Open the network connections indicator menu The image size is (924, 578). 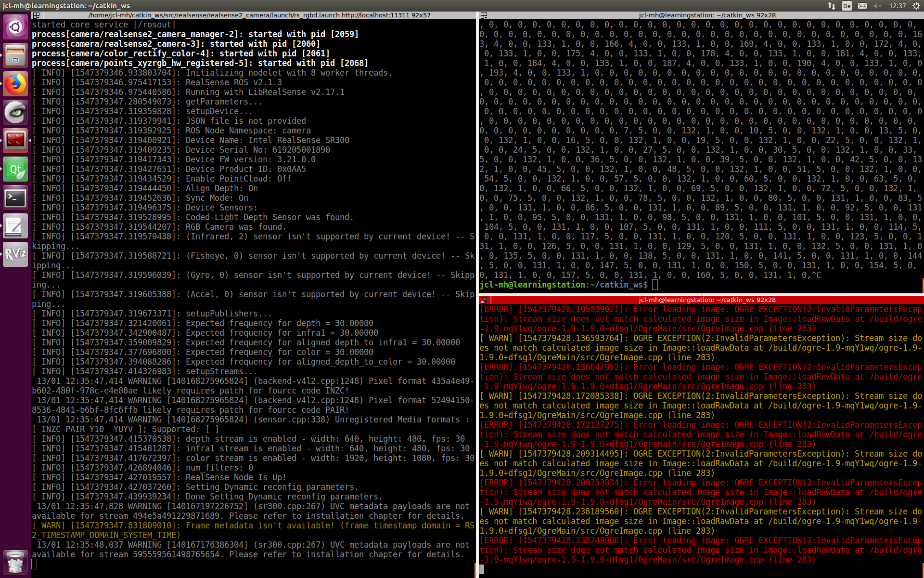coord(831,6)
